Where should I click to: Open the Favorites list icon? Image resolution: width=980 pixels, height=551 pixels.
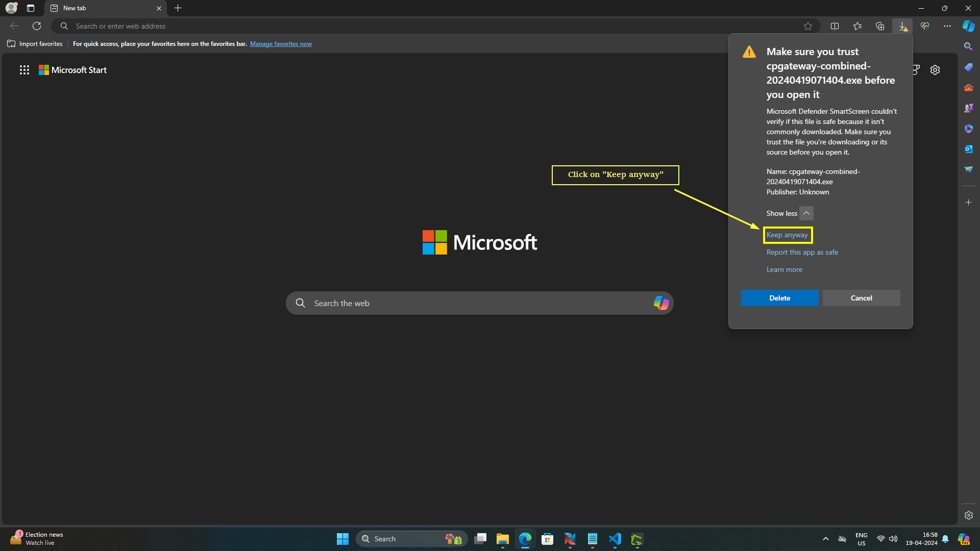point(857,26)
